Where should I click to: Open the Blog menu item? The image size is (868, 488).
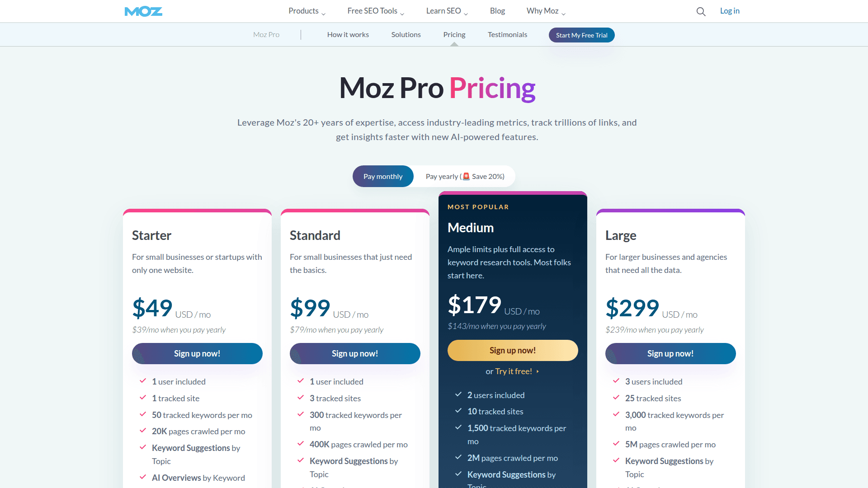click(x=497, y=10)
